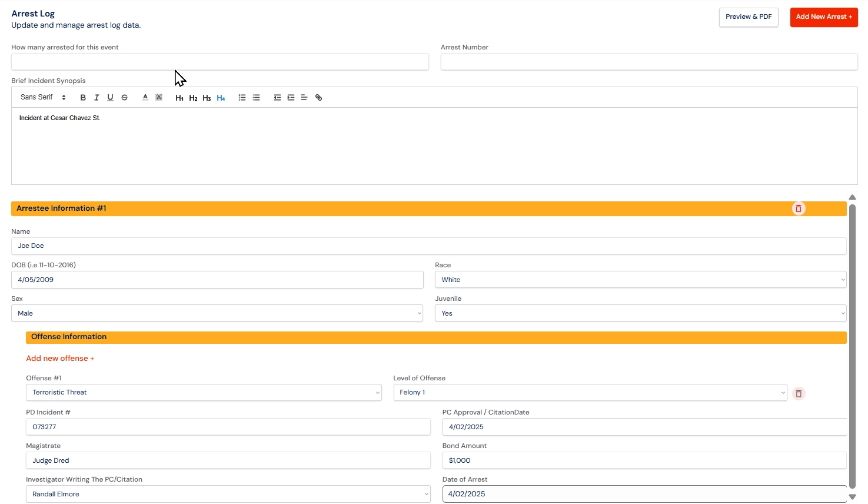The image size is (868, 504).
Task: Open the Sans Serif font dropdown
Action: pyautogui.click(x=43, y=97)
